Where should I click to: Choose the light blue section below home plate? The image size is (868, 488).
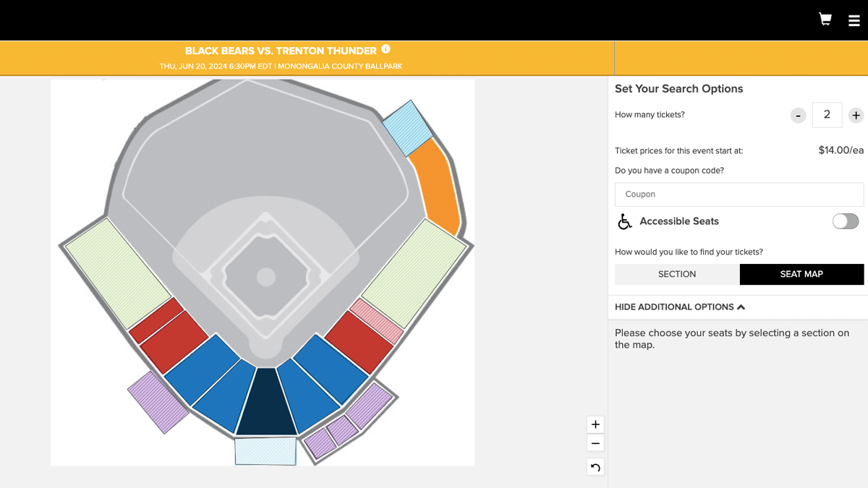pyautogui.click(x=265, y=450)
